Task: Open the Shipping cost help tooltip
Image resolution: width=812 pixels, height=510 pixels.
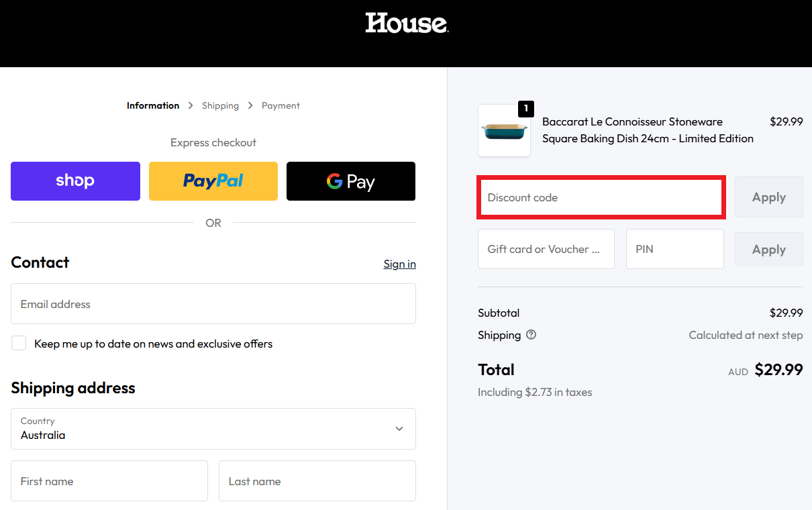Action: point(531,334)
